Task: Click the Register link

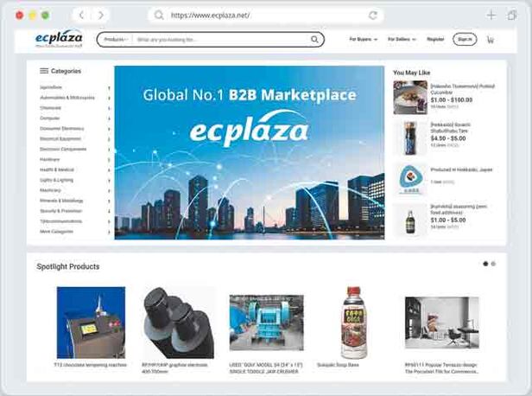Action: [435, 40]
